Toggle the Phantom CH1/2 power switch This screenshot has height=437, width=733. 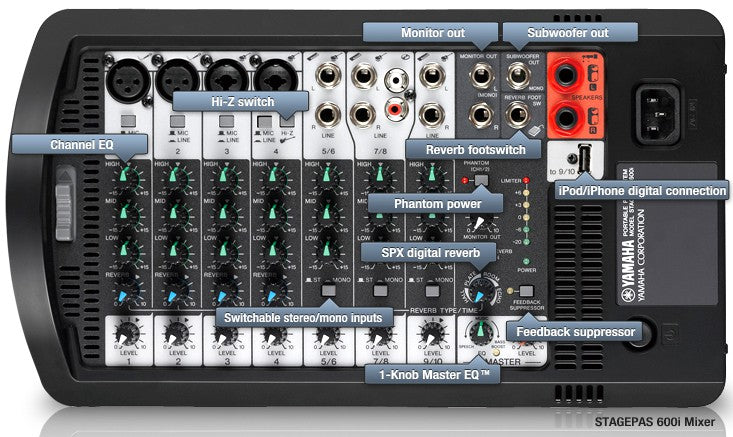pyautogui.click(x=481, y=180)
